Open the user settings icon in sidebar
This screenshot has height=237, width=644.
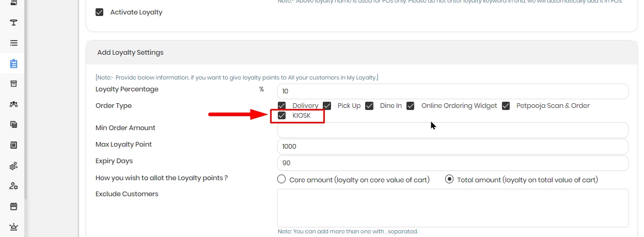(14, 186)
